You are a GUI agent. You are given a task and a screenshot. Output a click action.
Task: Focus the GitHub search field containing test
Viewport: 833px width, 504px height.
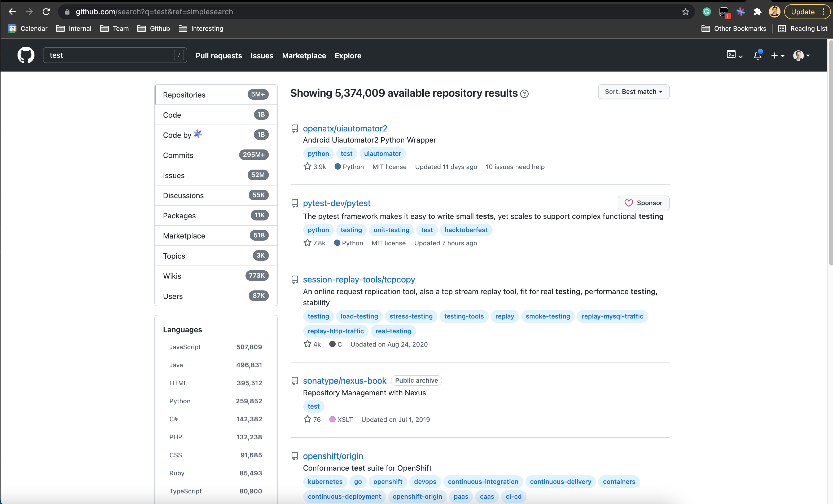coord(115,55)
